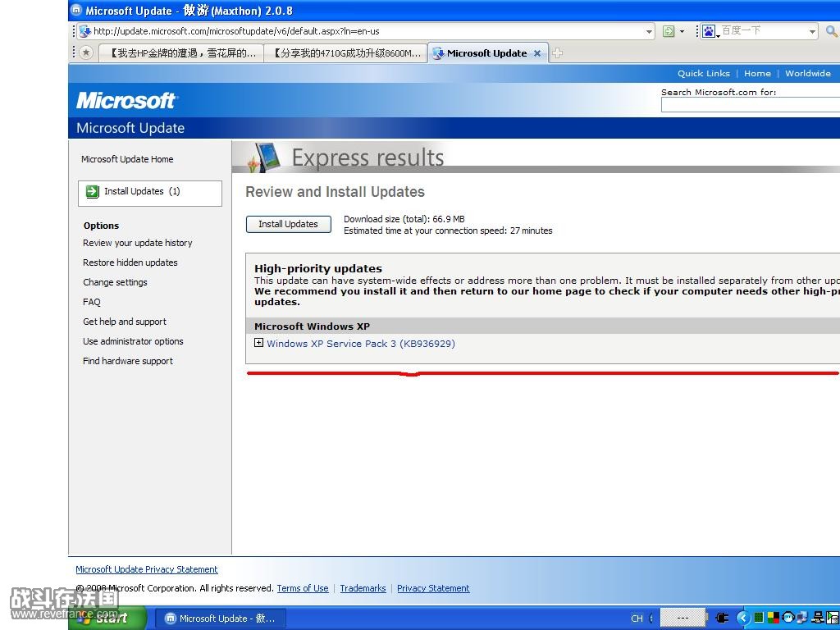Close the Microsoft Update tab

pyautogui.click(x=536, y=53)
